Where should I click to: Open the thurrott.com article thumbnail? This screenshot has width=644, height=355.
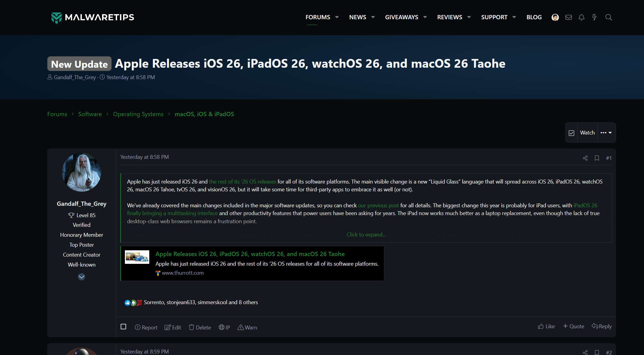(137, 257)
